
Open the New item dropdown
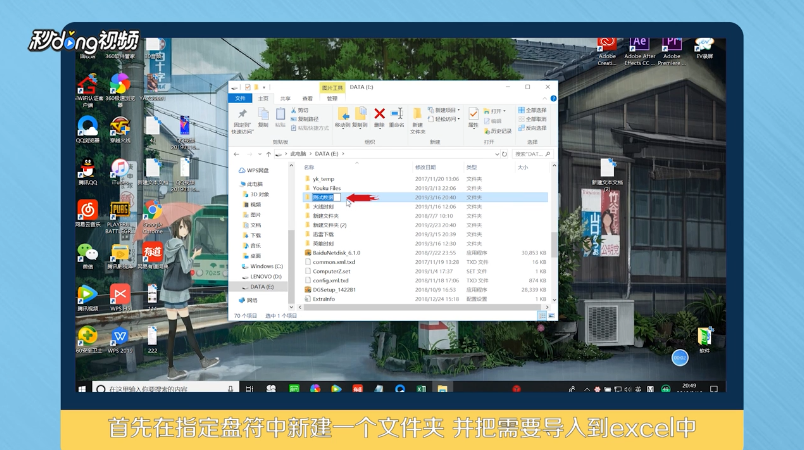(x=444, y=110)
